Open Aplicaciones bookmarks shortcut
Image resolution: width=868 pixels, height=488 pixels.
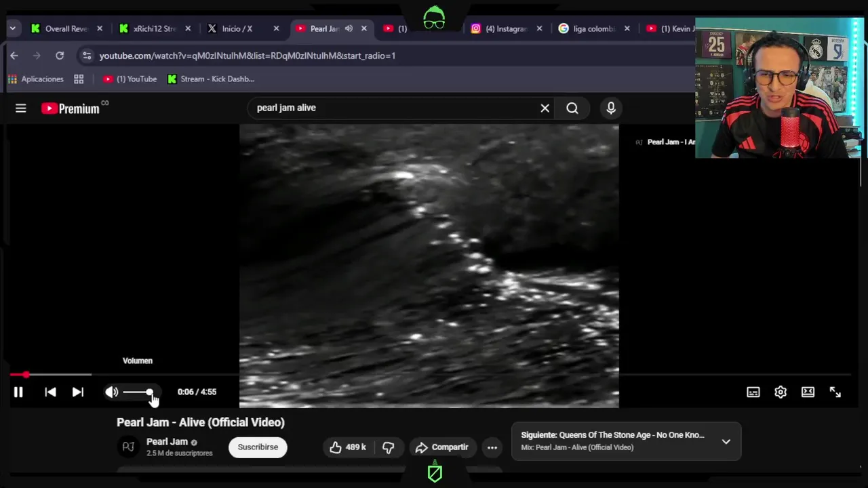[35, 79]
